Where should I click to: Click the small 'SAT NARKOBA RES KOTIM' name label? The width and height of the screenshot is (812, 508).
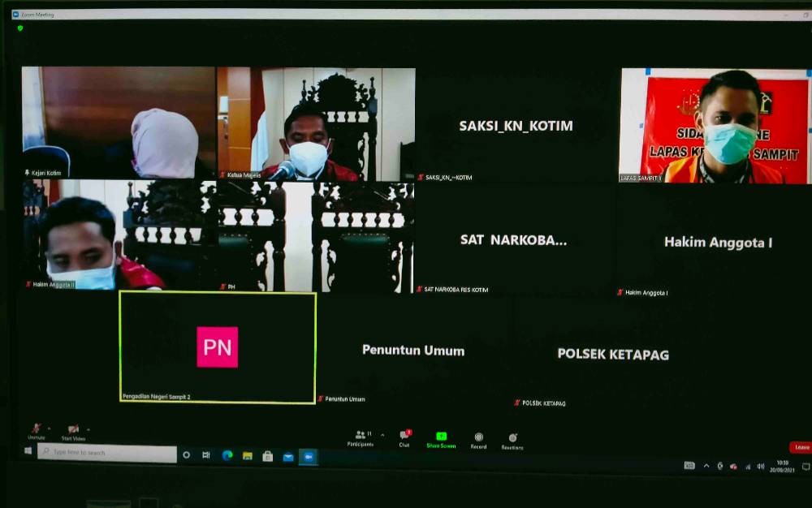[x=456, y=290]
